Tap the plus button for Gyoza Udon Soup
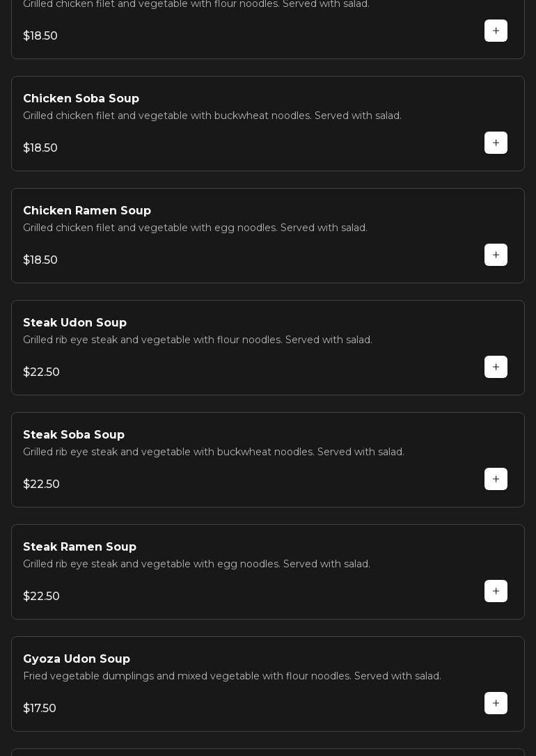Image resolution: width=536 pixels, height=756 pixels. (496, 703)
